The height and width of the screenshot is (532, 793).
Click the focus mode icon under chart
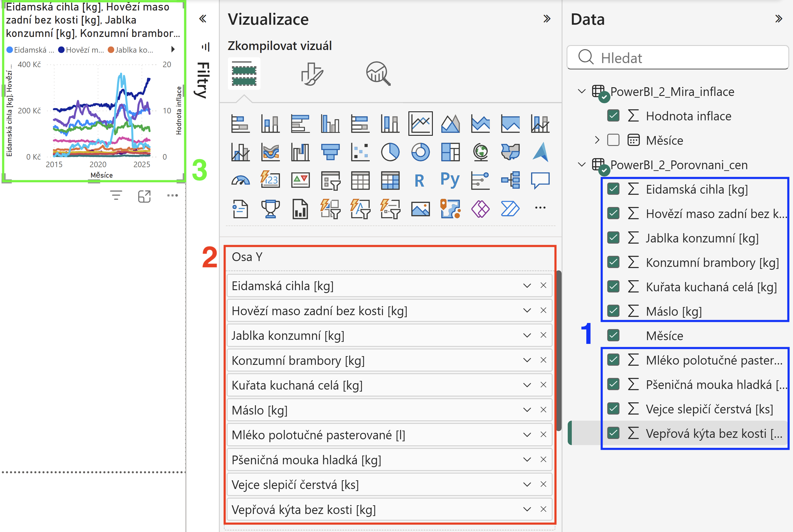144,196
